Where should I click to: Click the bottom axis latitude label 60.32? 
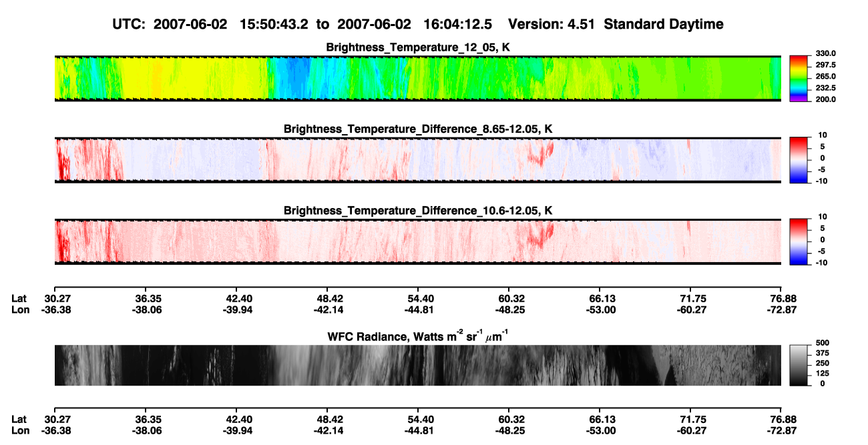pos(511,419)
